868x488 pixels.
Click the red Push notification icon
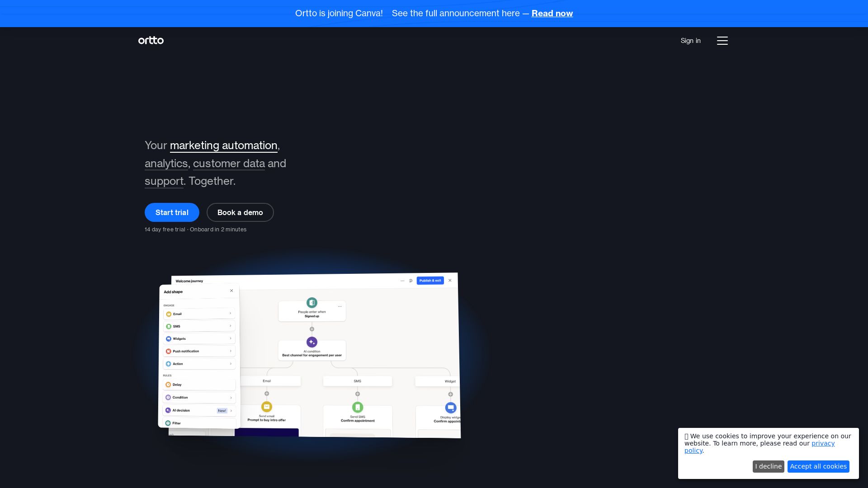point(169,351)
